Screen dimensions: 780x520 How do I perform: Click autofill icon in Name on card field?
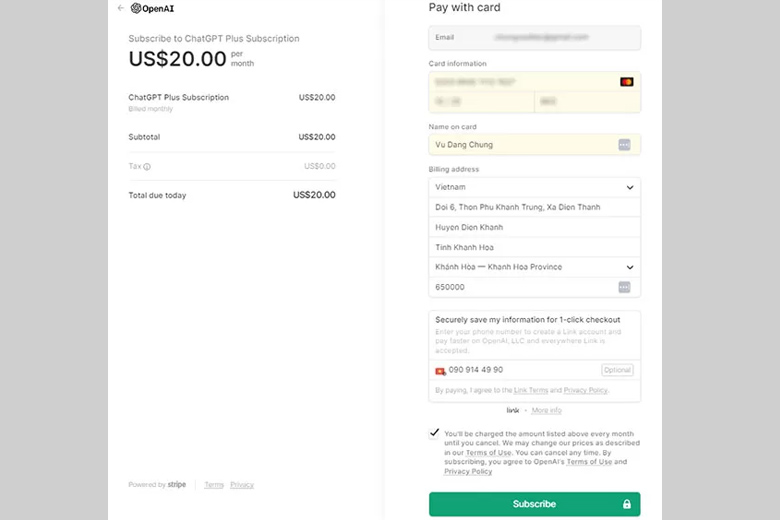click(625, 145)
